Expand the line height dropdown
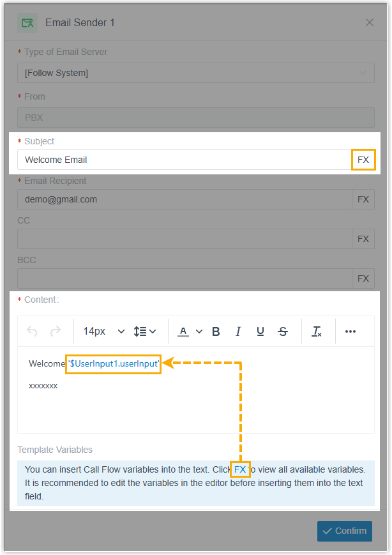This screenshot has height=555, width=392. pos(145,331)
